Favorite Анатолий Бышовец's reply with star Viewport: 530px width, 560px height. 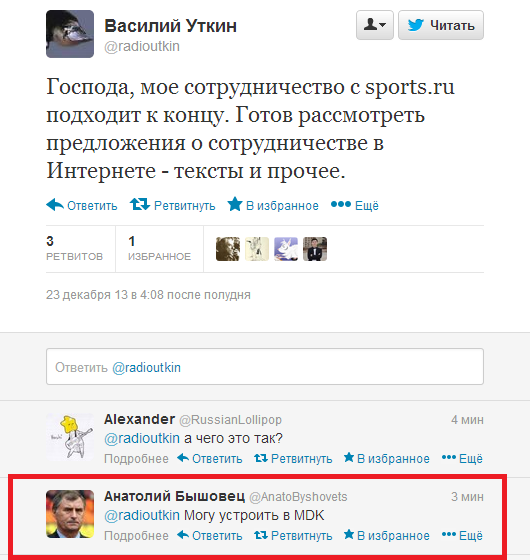pyautogui.click(x=386, y=536)
